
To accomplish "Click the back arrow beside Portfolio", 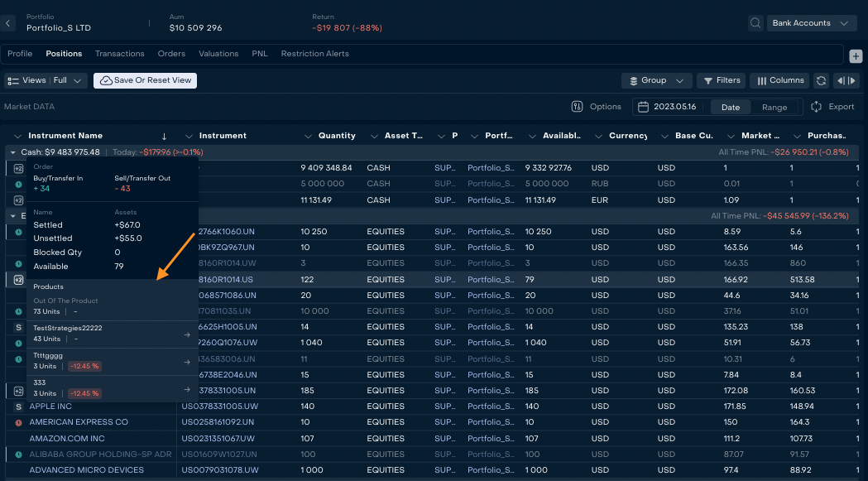I will 8,23.
